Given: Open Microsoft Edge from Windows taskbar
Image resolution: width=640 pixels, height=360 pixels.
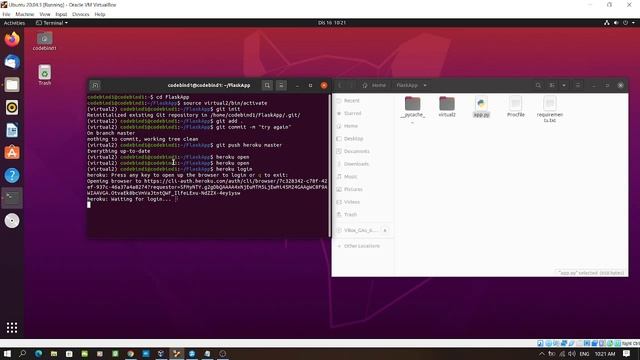Looking at the screenshot, I should [38, 353].
